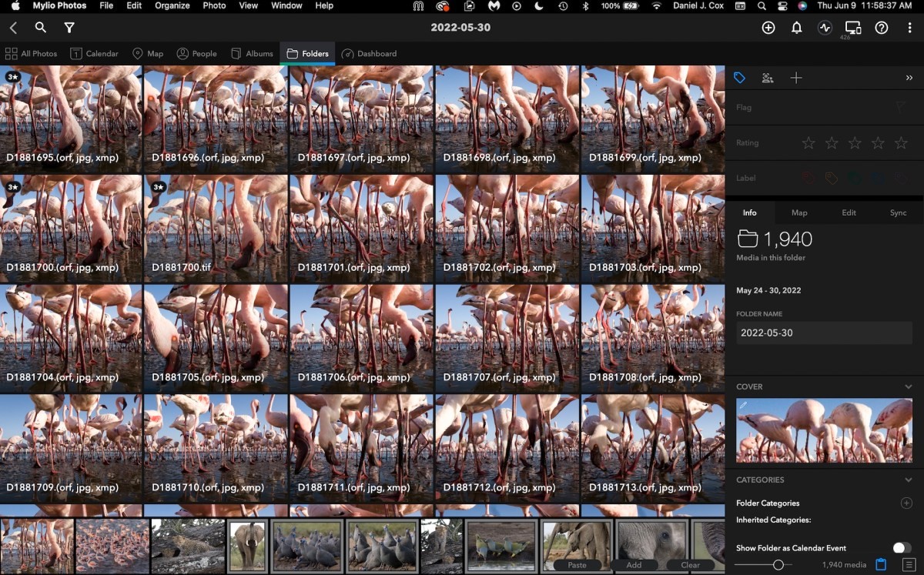Select photo D1881700.tif
Screen dimensions: 924x575
216,229
